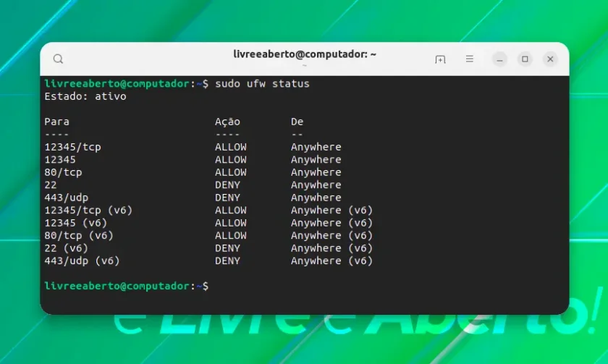The height and width of the screenshot is (364, 608).
Task: Click the '443/udp (v6)' rule entry
Action: [x=82, y=261]
